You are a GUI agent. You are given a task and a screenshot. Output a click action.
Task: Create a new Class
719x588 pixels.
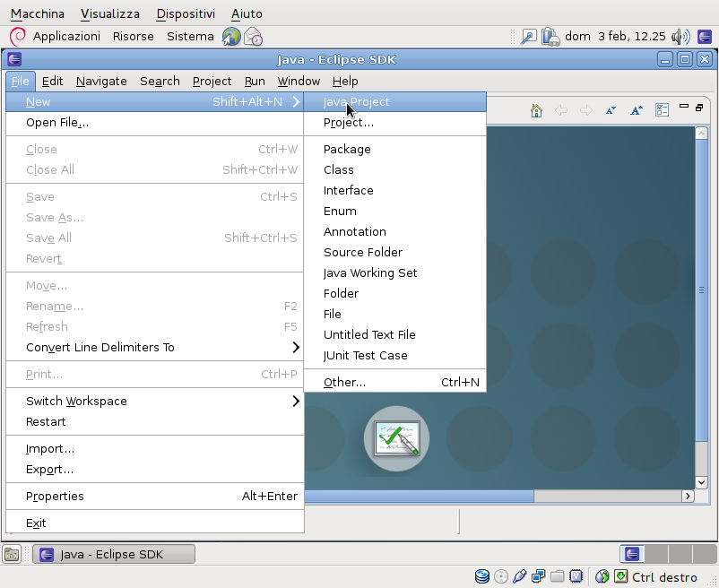point(394,170)
